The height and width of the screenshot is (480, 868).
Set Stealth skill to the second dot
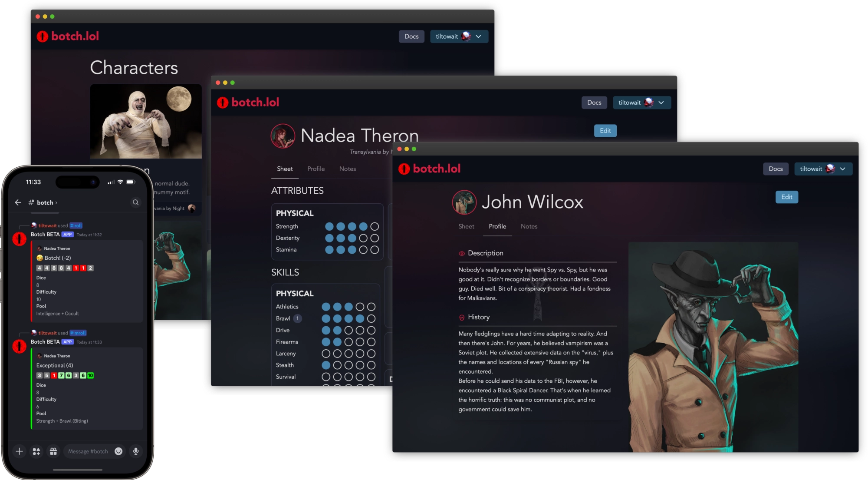point(337,365)
